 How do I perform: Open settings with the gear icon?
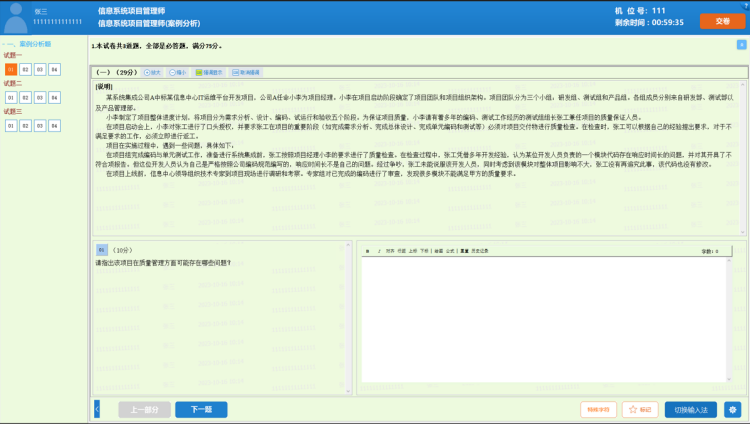pos(732,410)
